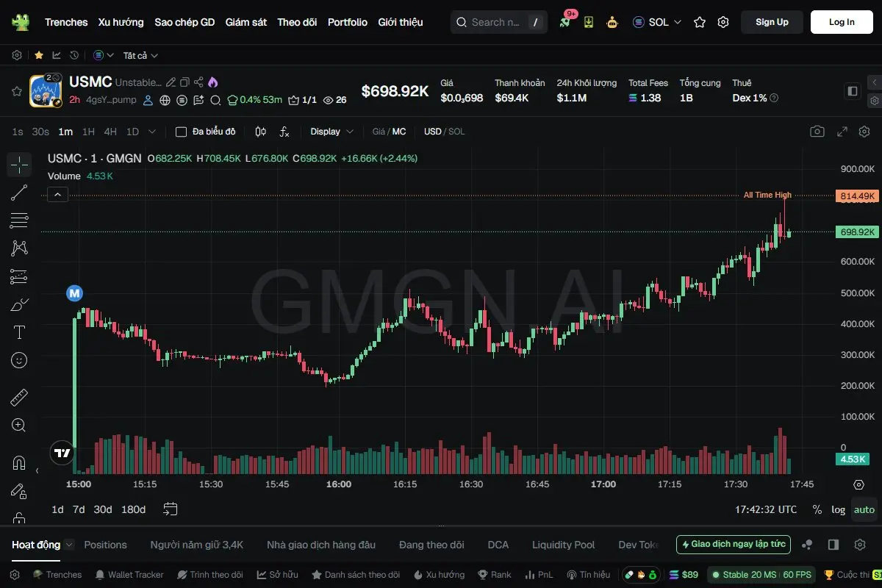Click the chart type candles icon

coord(260,132)
